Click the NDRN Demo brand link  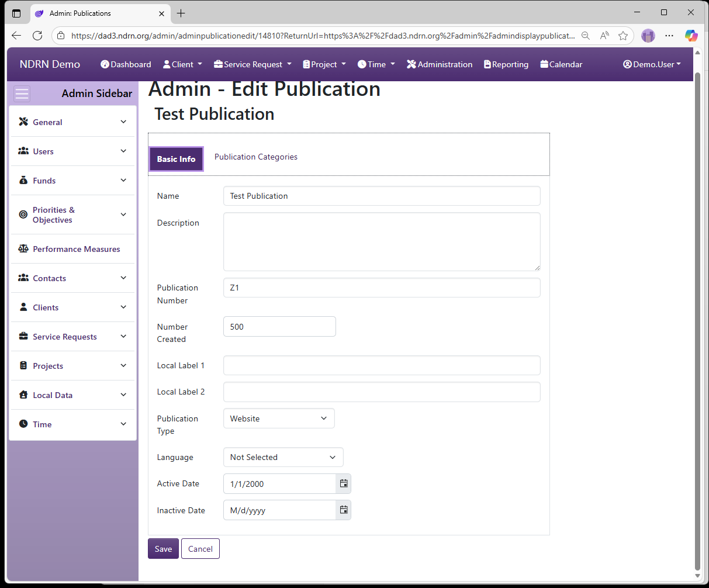click(x=50, y=64)
